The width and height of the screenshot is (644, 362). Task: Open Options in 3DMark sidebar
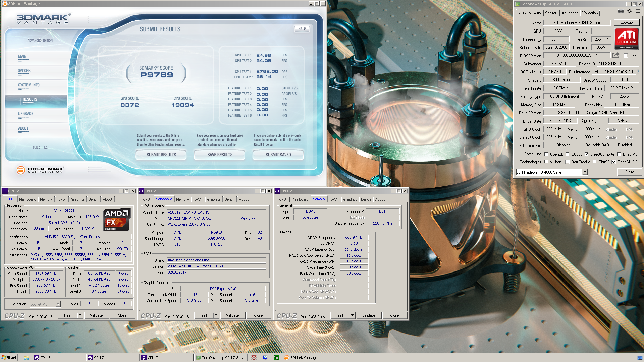[x=24, y=71]
